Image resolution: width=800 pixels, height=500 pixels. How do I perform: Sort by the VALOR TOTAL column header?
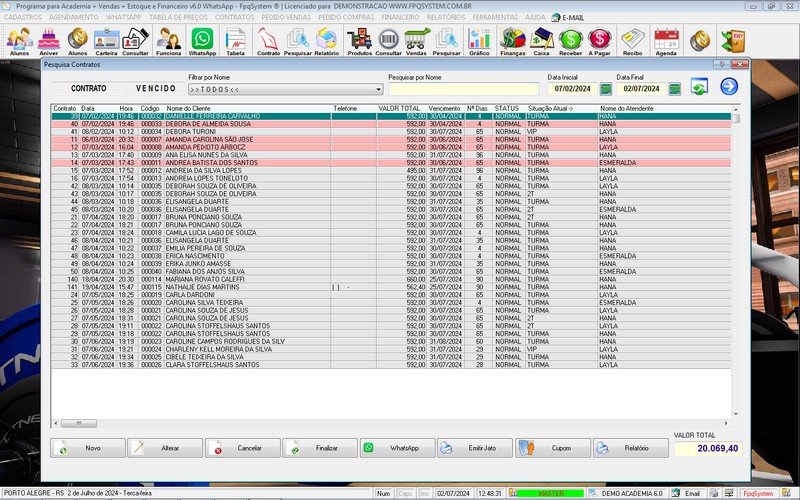click(x=399, y=107)
